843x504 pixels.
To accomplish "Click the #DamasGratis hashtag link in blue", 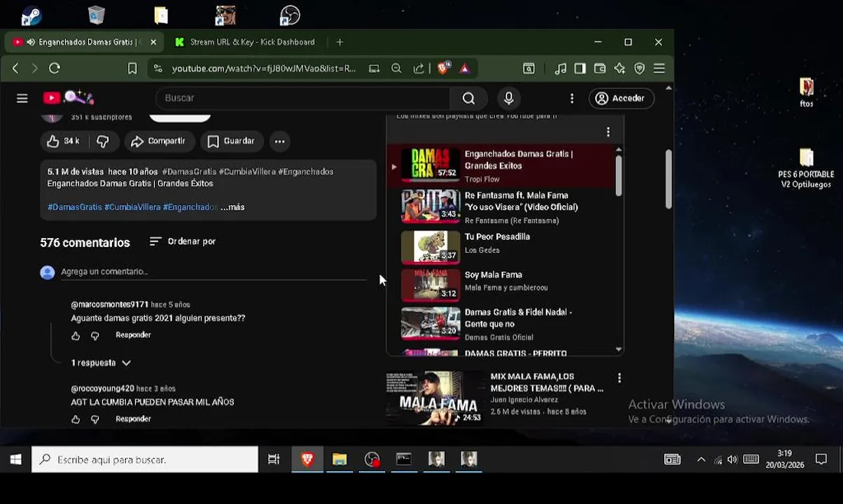I will click(x=75, y=207).
